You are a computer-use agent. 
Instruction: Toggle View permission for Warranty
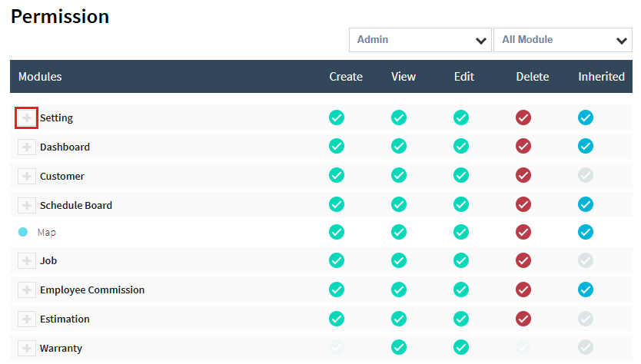click(x=399, y=348)
